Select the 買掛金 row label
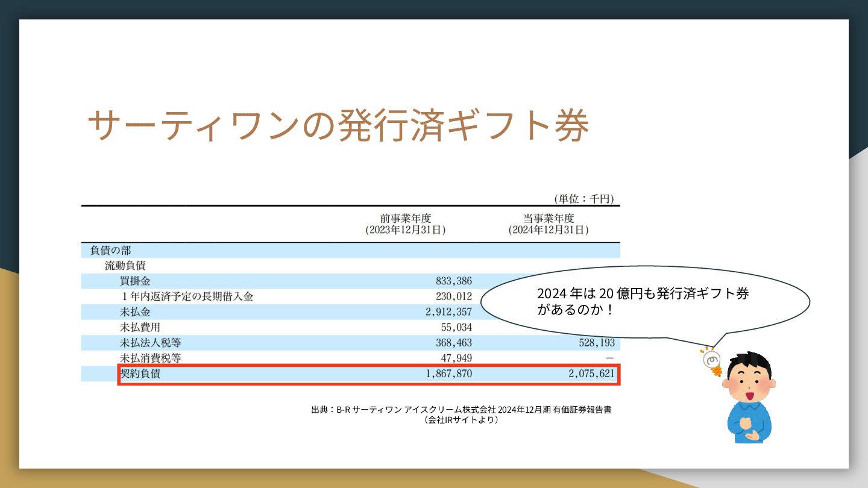The image size is (868, 488). [135, 281]
